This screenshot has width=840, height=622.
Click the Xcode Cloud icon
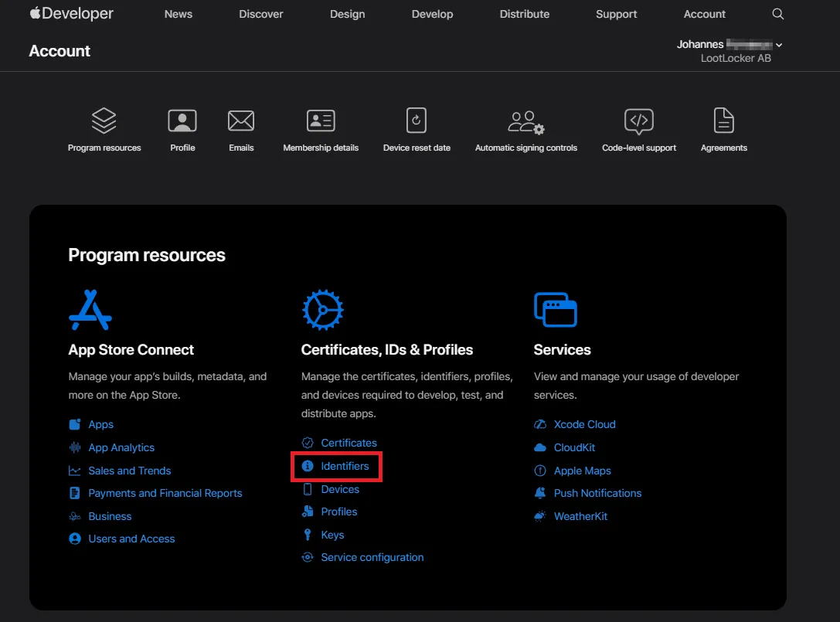click(x=540, y=424)
